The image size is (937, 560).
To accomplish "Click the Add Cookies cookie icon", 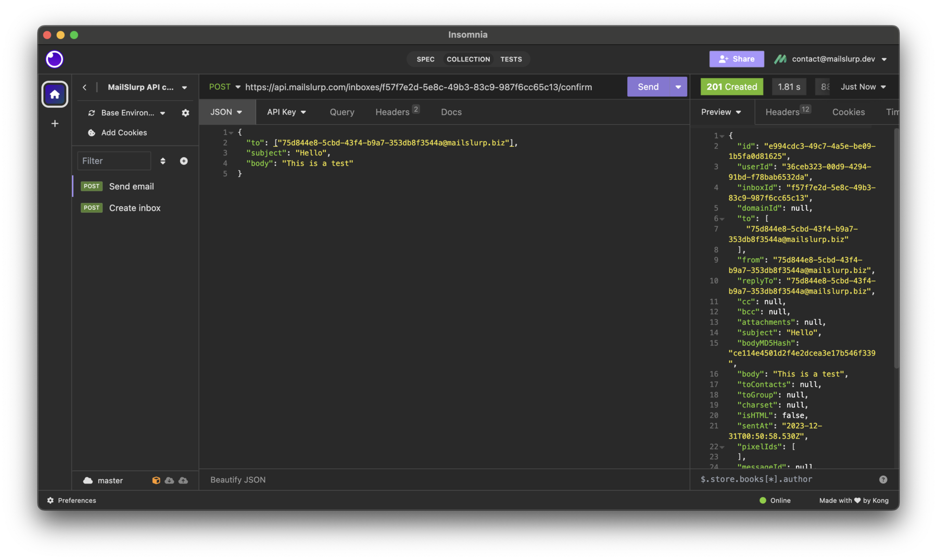I will tap(92, 133).
